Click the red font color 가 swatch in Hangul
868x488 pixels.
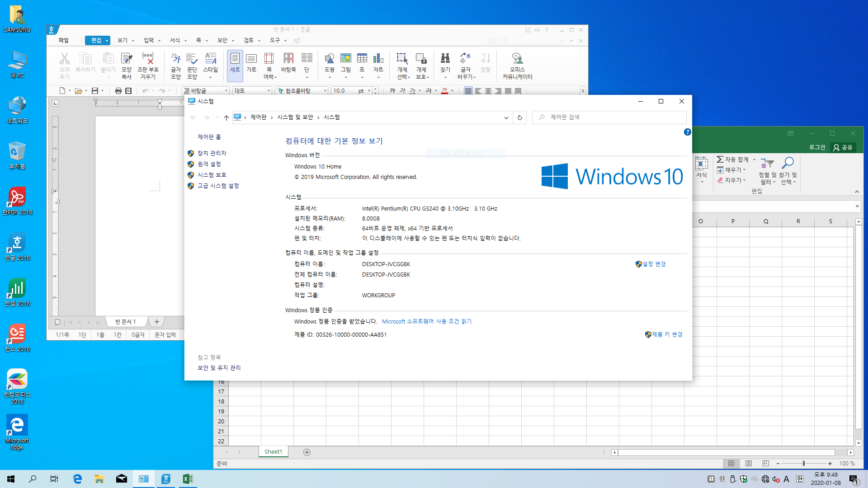(x=445, y=91)
